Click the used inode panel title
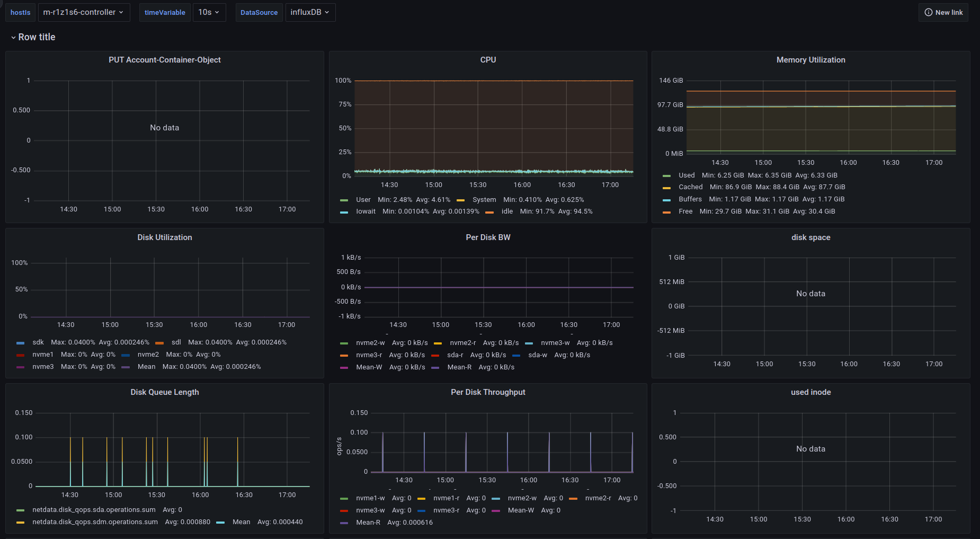 [x=810, y=392]
